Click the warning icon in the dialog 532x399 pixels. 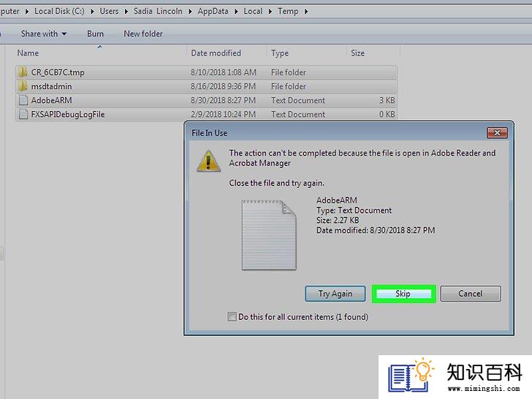(x=209, y=161)
